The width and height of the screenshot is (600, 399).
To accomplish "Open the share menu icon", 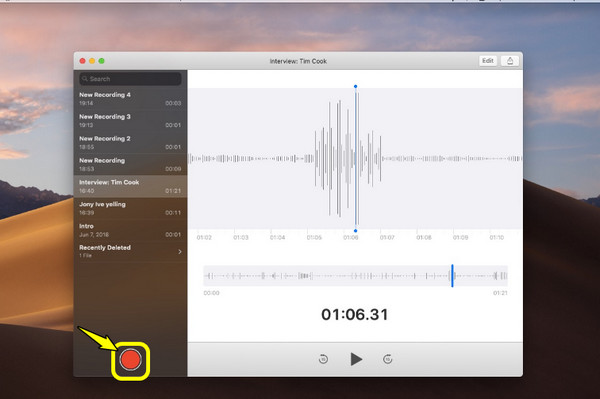I will (510, 61).
